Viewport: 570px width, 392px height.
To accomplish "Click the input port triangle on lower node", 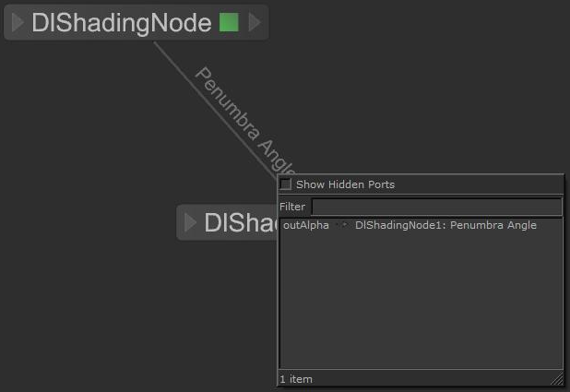I will click(x=191, y=222).
